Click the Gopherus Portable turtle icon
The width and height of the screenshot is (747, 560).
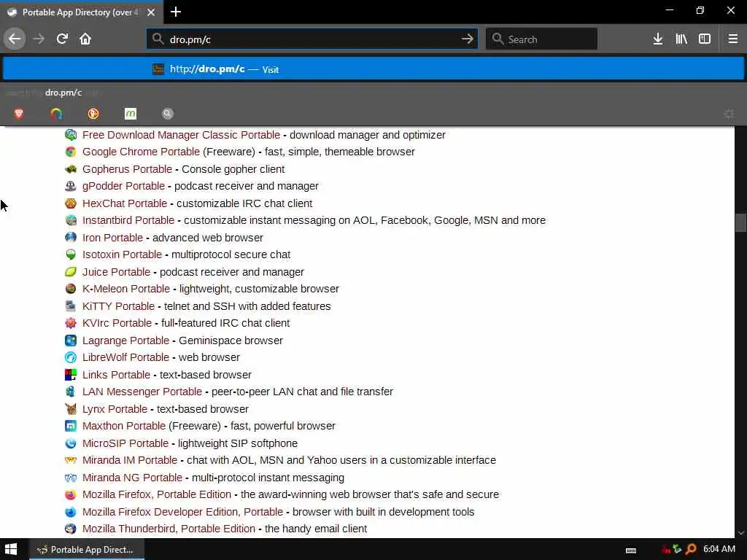(x=71, y=169)
